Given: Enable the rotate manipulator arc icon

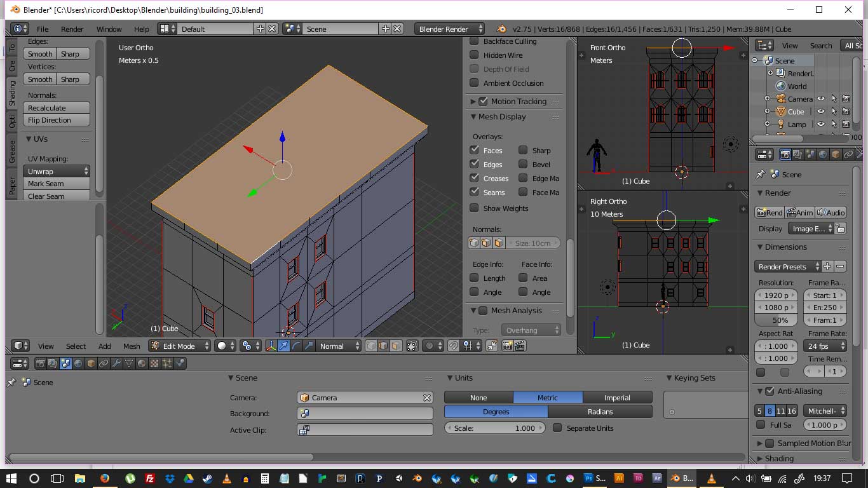Looking at the screenshot, I should point(297,346).
